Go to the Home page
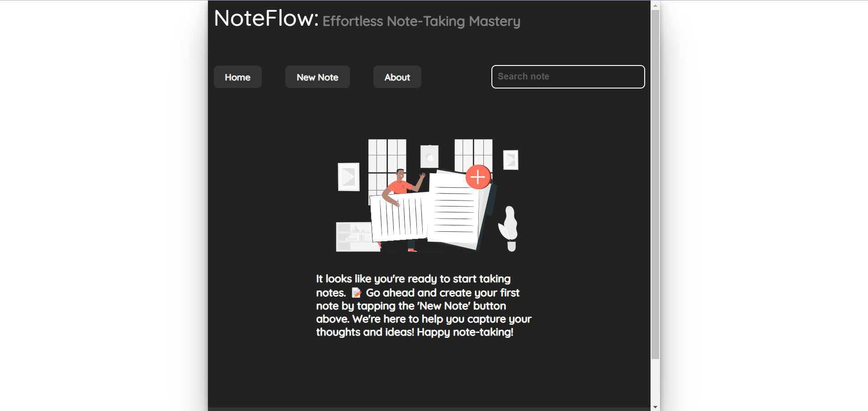 pyautogui.click(x=237, y=77)
